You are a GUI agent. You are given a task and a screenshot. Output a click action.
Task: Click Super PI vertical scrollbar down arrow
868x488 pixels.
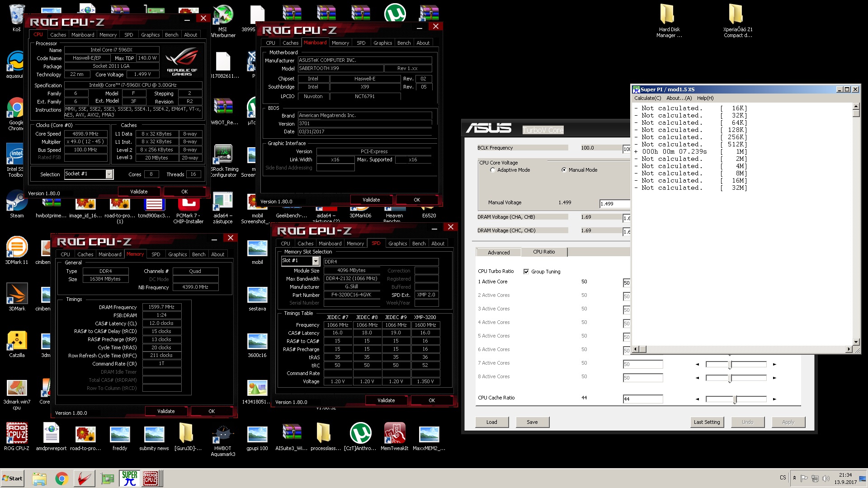click(x=856, y=342)
